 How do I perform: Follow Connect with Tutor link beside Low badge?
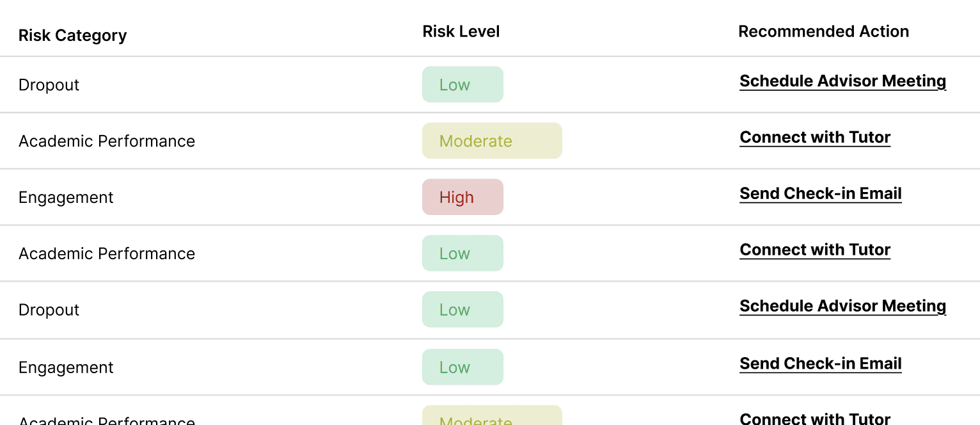point(815,250)
